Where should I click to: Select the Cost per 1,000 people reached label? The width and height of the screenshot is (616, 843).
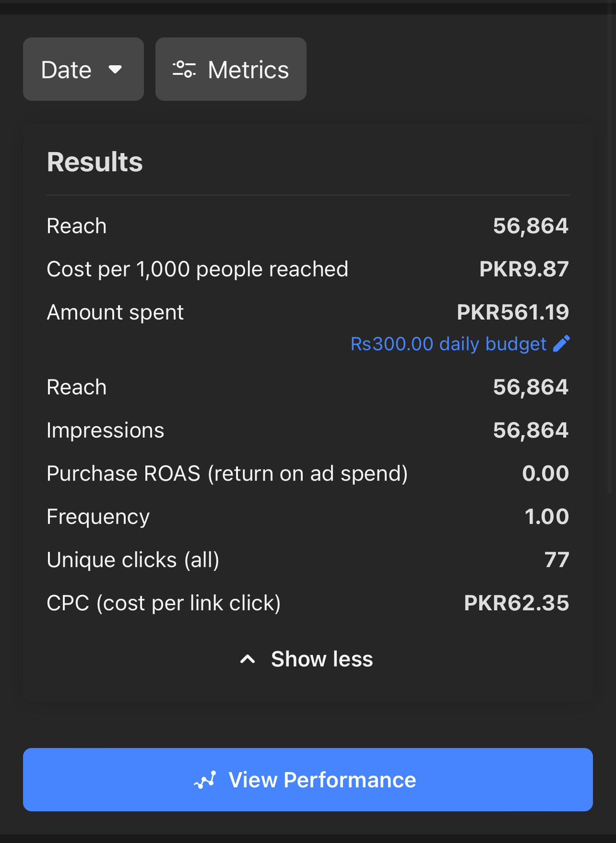(197, 269)
